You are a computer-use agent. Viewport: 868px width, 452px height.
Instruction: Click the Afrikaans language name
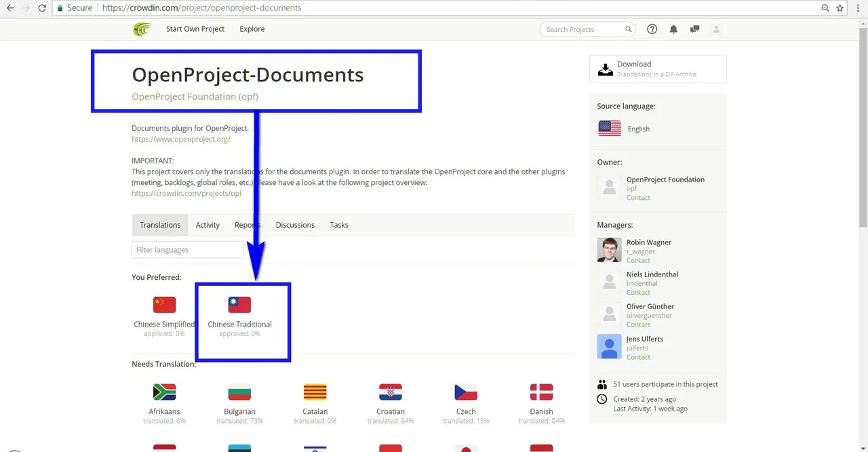[164, 411]
